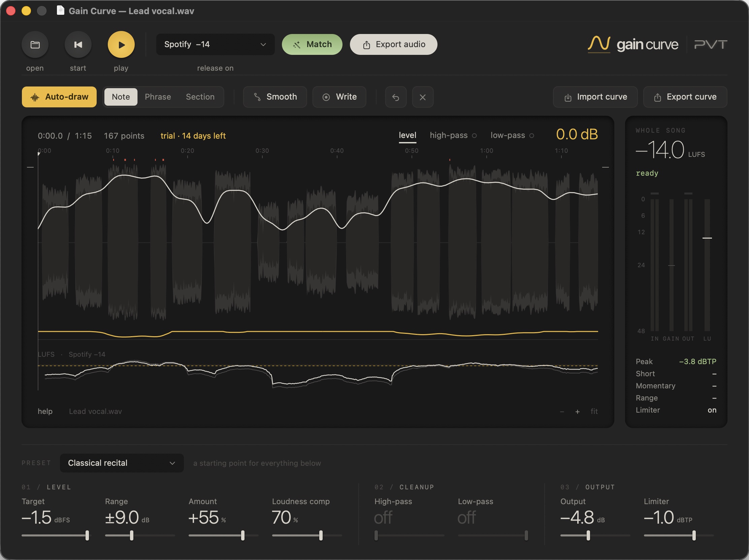This screenshot has height=560, width=749.
Task: Switch to the level curve tab
Action: tap(408, 135)
